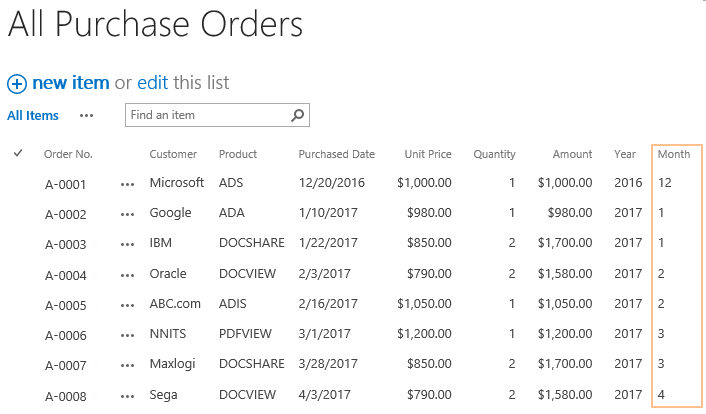Toggle the select-all checkmark in header
Image resolution: width=706 pixels, height=414 pixels.
click(x=18, y=153)
